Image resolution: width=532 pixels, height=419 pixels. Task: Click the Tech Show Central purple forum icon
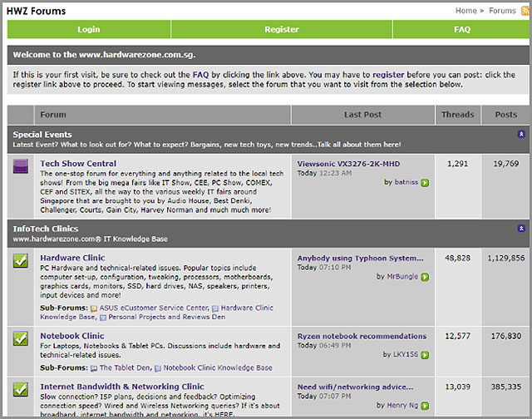click(x=22, y=166)
